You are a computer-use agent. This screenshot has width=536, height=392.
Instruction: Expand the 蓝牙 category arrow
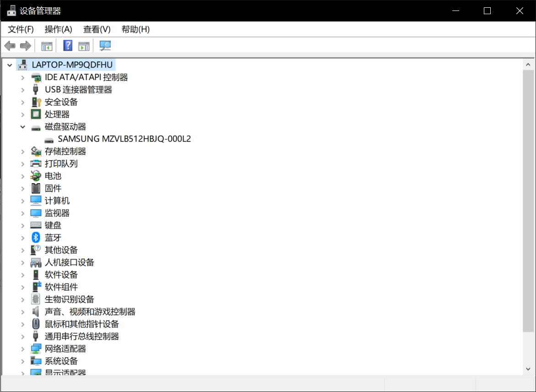coord(22,238)
